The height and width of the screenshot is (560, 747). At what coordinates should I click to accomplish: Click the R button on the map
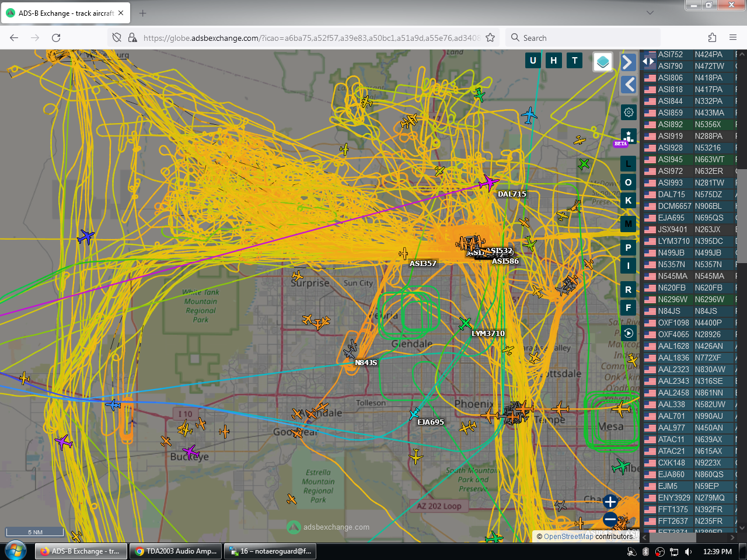tap(628, 289)
